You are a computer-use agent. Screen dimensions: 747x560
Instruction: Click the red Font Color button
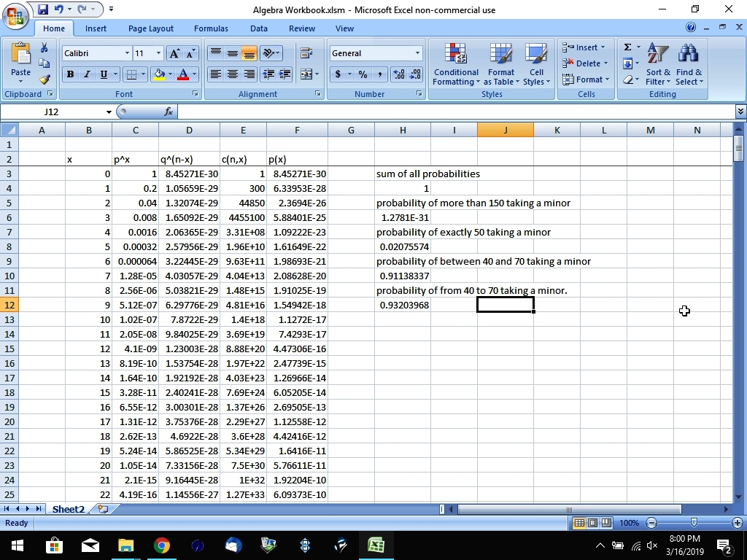click(x=183, y=74)
